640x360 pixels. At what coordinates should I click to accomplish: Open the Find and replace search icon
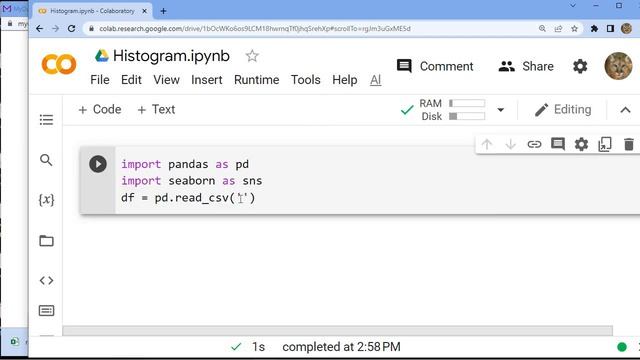coord(46,160)
